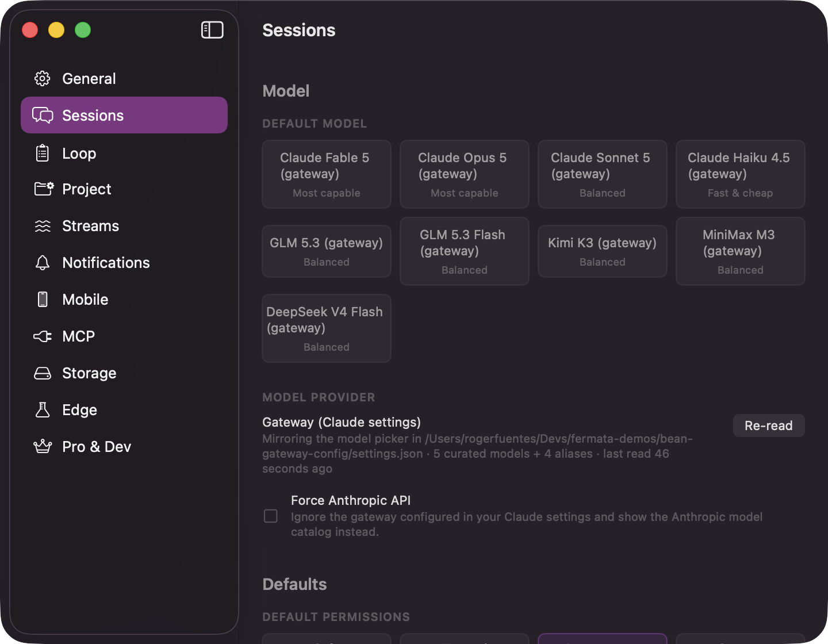The width and height of the screenshot is (828, 644).
Task: Click the Sessions chat bubbles icon
Action: tap(43, 116)
